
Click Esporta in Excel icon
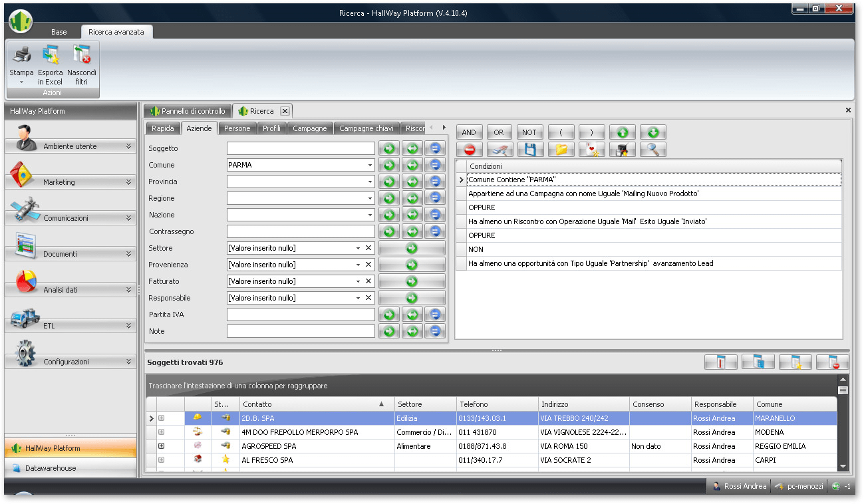coord(51,56)
